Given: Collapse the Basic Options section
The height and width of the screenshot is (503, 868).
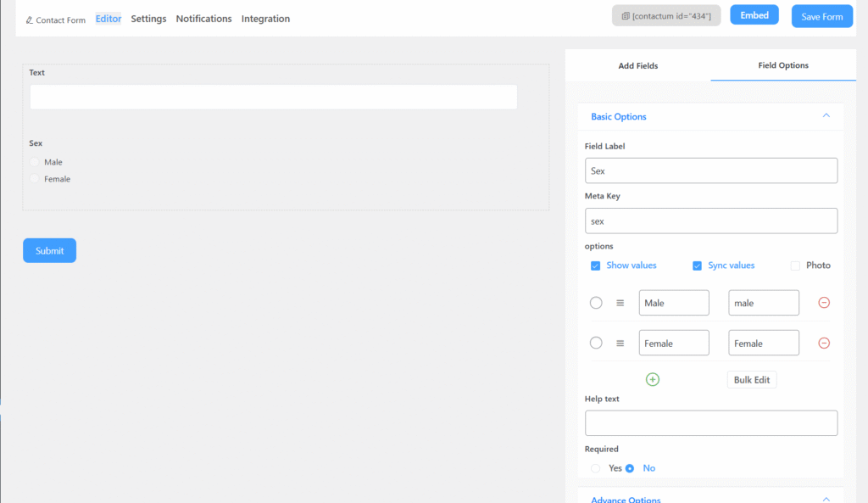Looking at the screenshot, I should (x=826, y=116).
